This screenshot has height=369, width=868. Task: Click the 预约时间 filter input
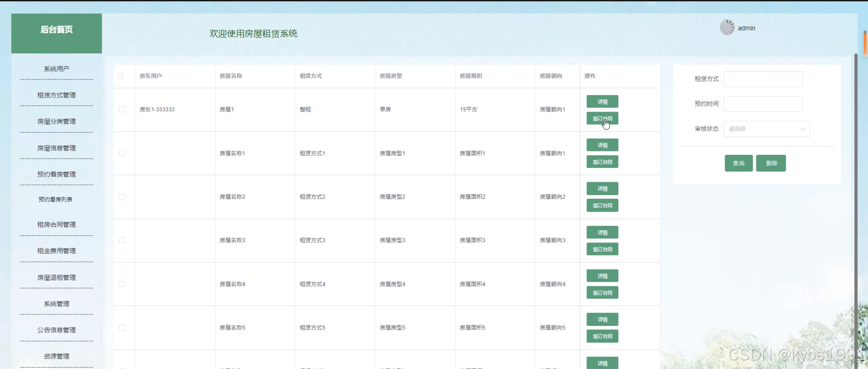[x=763, y=103]
